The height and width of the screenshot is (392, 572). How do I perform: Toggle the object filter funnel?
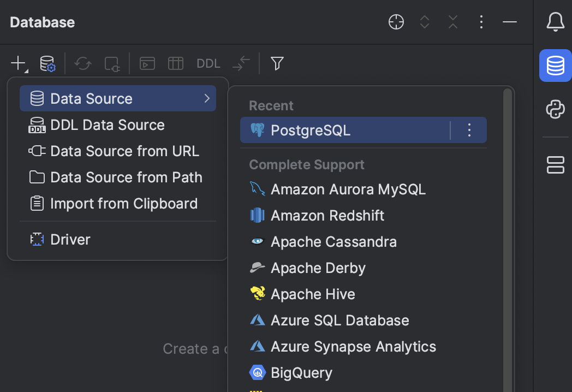tap(277, 63)
